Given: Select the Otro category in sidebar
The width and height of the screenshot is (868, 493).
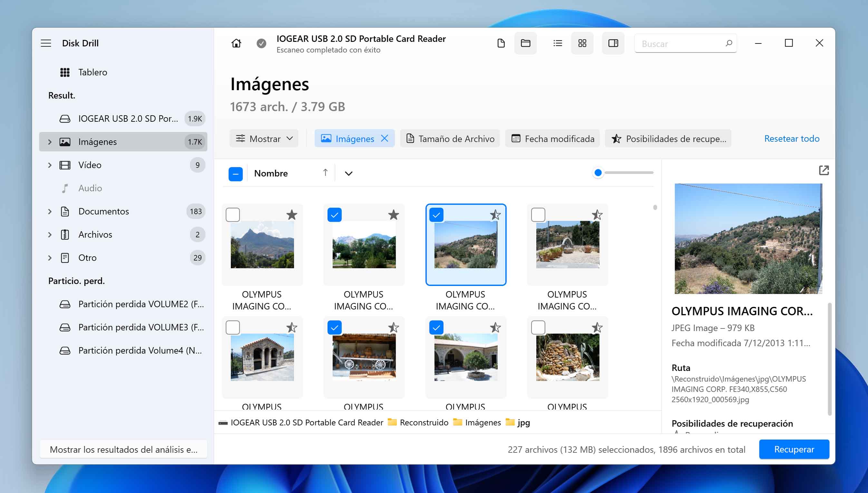Looking at the screenshot, I should coord(123,258).
